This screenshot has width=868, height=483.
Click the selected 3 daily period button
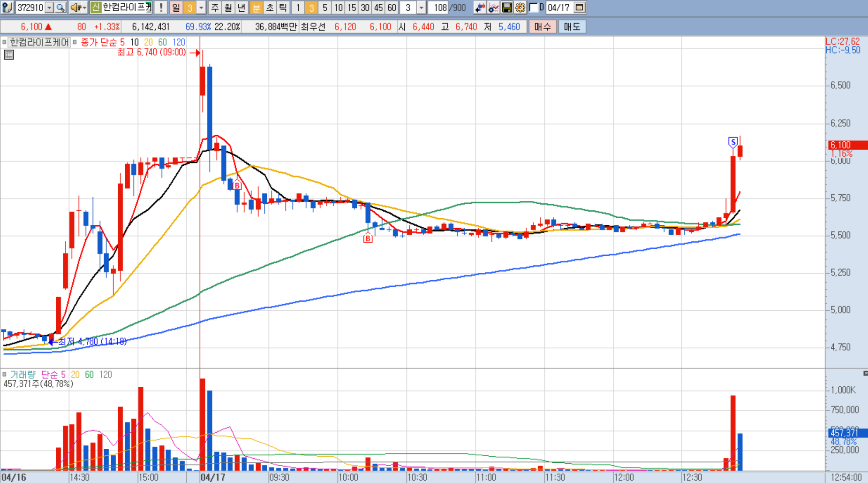click(x=189, y=8)
